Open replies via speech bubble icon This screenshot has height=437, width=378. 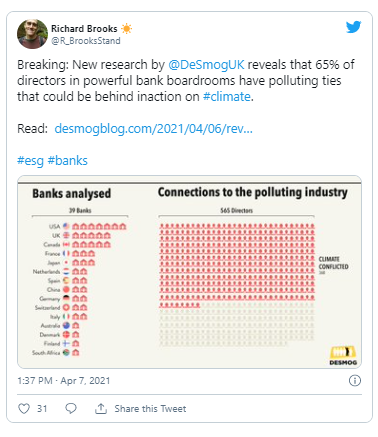pyautogui.click(x=71, y=409)
